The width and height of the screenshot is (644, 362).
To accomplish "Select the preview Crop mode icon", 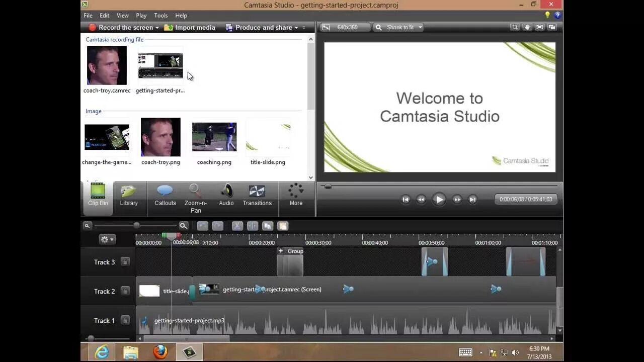I will click(x=515, y=27).
